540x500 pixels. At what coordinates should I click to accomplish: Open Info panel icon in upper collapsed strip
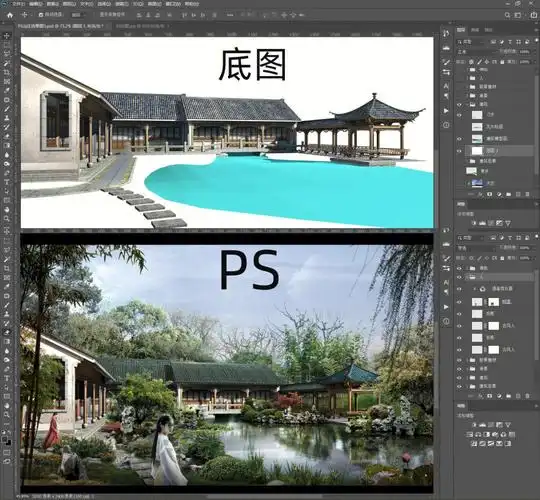446,125
